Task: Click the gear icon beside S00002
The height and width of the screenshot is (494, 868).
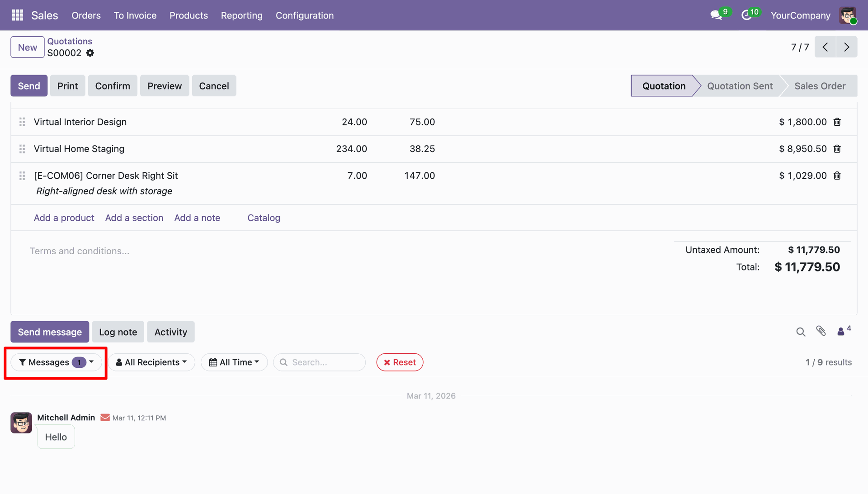Action: 90,53
